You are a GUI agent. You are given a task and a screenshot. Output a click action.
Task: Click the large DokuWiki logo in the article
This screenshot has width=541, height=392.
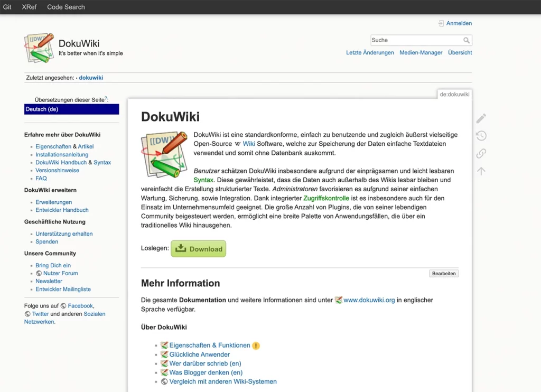(x=164, y=154)
